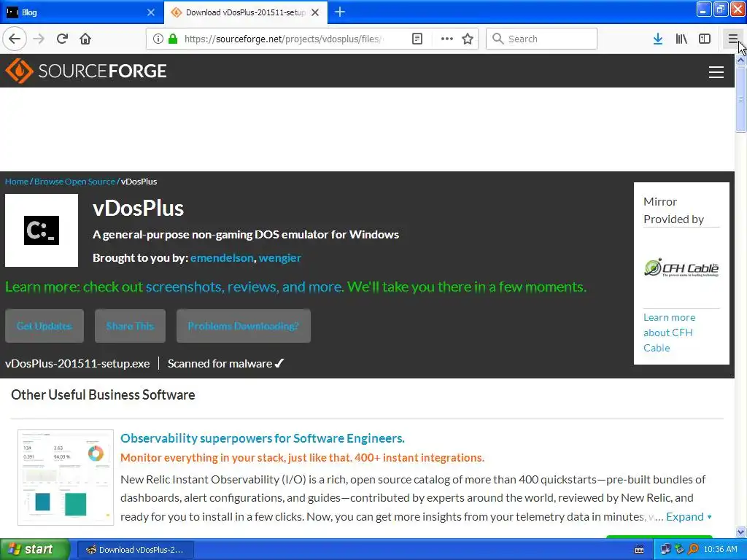
Task: Click the New Relic dashboard thumbnail
Action: coord(66,477)
